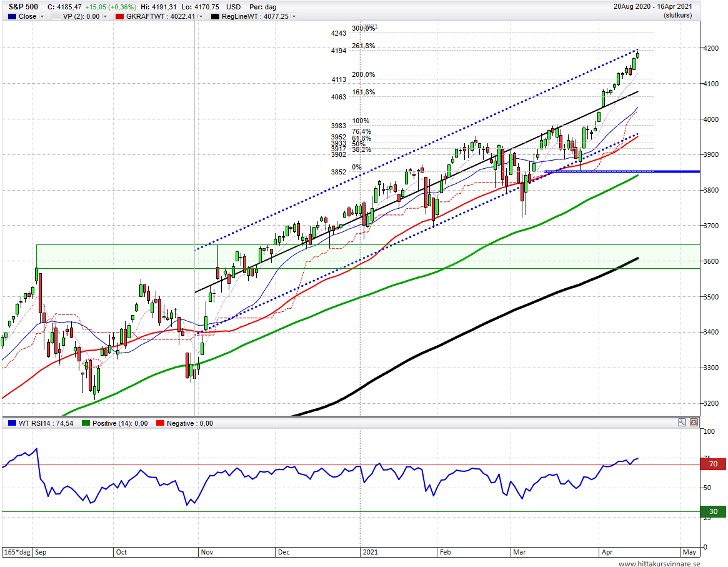Expand the VP (2) indicator dropdown arrow
Image resolution: width=728 pixels, height=567 pixels.
[104, 16]
